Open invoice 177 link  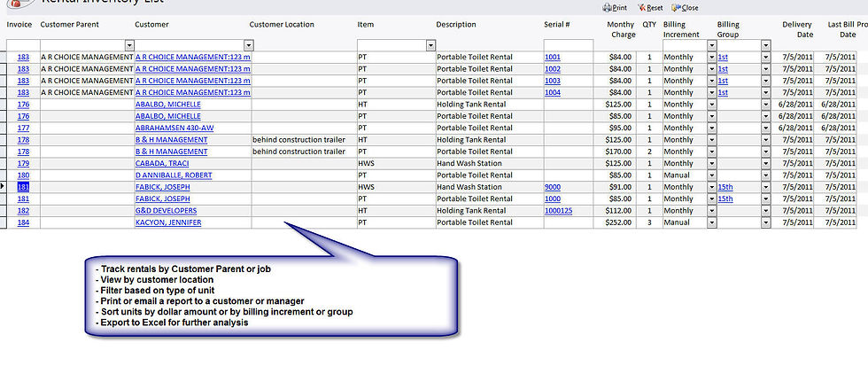(x=23, y=128)
